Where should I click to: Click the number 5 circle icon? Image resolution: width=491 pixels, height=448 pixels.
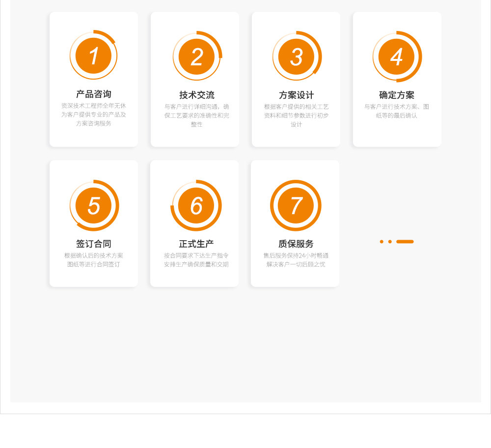(x=93, y=205)
